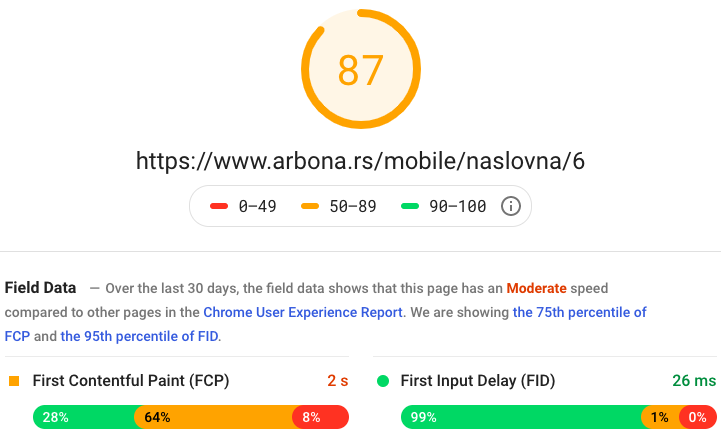Click the green FID circle indicator
The width and height of the screenshot is (721, 444).
(x=383, y=381)
